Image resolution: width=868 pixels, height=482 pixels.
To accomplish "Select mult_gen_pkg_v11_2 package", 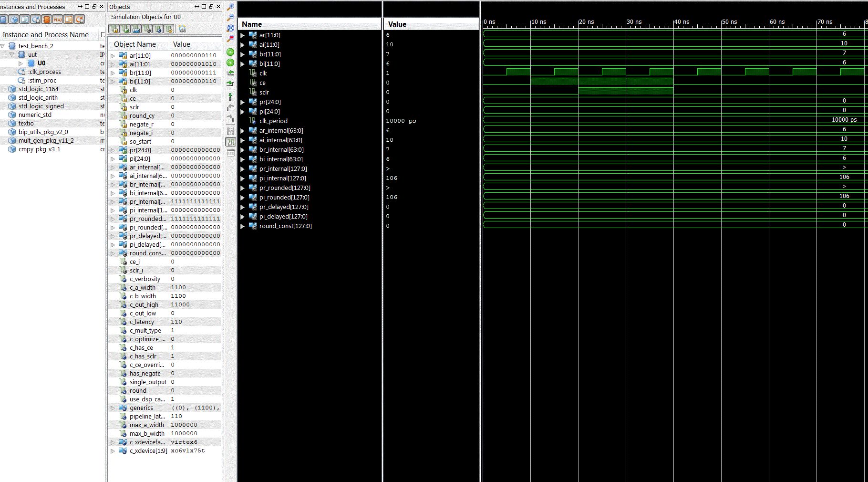I will 46,141.
